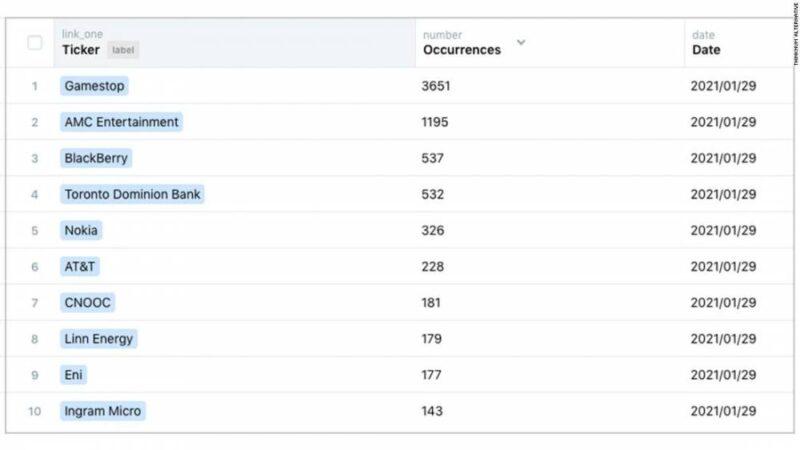The image size is (800, 450).
Task: Select the AT&T ticker tag
Action: pos(80,266)
